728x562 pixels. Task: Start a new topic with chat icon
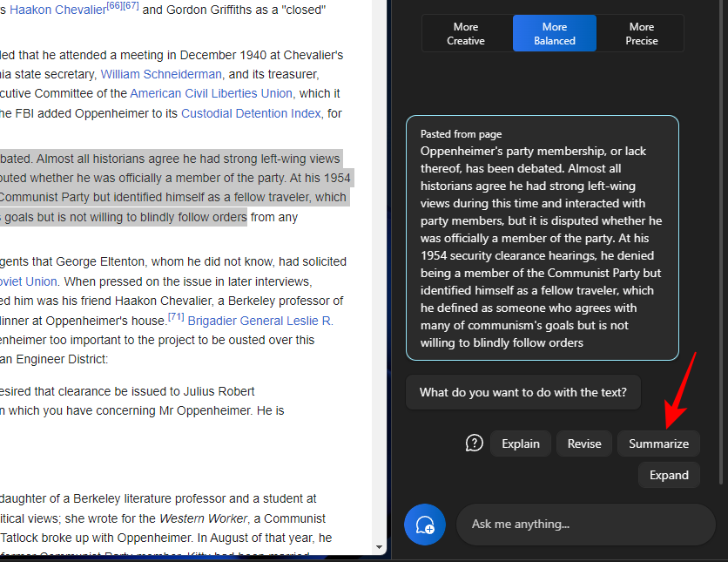[x=425, y=525]
